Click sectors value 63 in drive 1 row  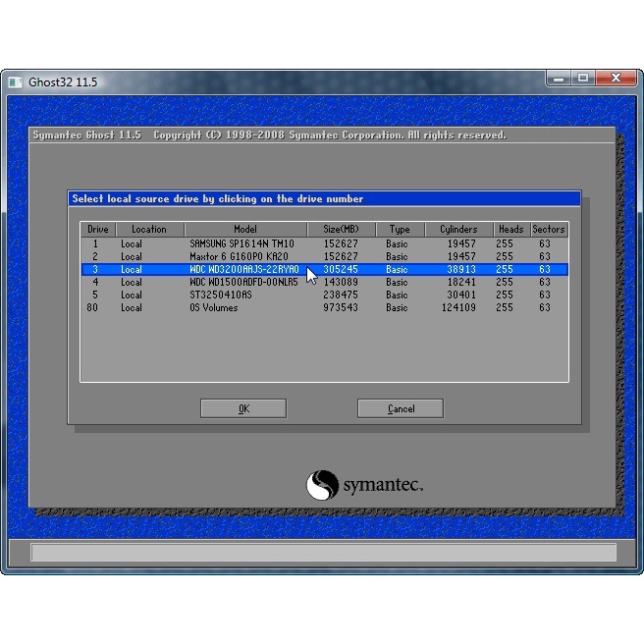coord(545,244)
